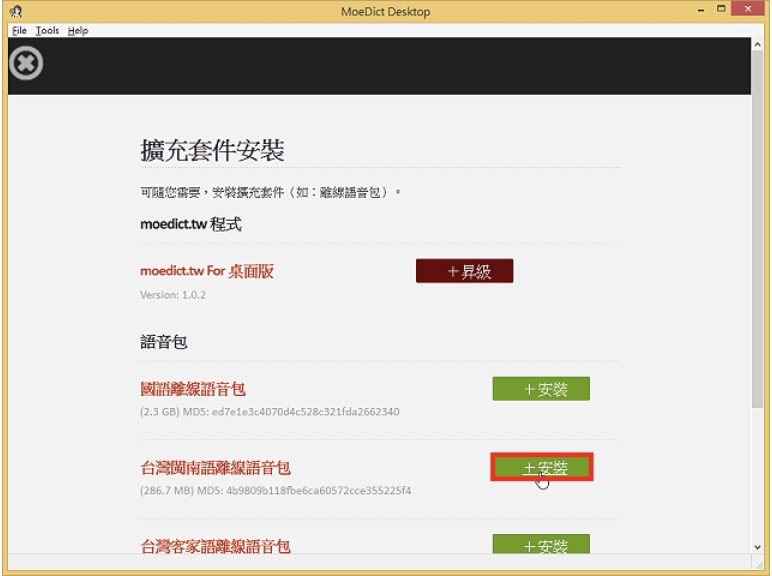Open the moedict.tw For 桌面版 link
Viewport: 772px width, 576px height.
pos(207,271)
